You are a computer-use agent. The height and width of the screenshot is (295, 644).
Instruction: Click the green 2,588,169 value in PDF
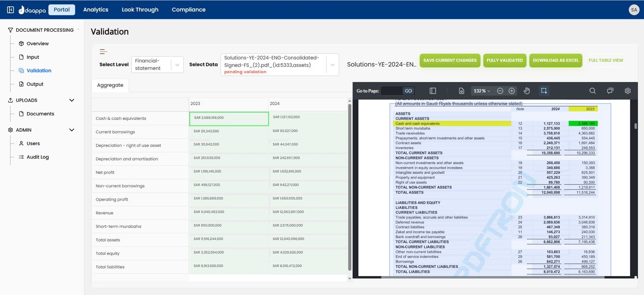(x=583, y=123)
